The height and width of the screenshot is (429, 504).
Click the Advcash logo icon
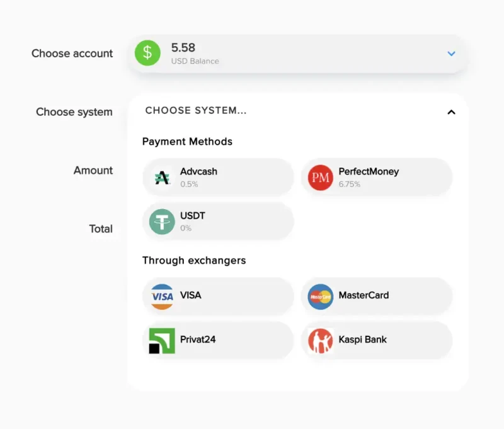coord(162,178)
